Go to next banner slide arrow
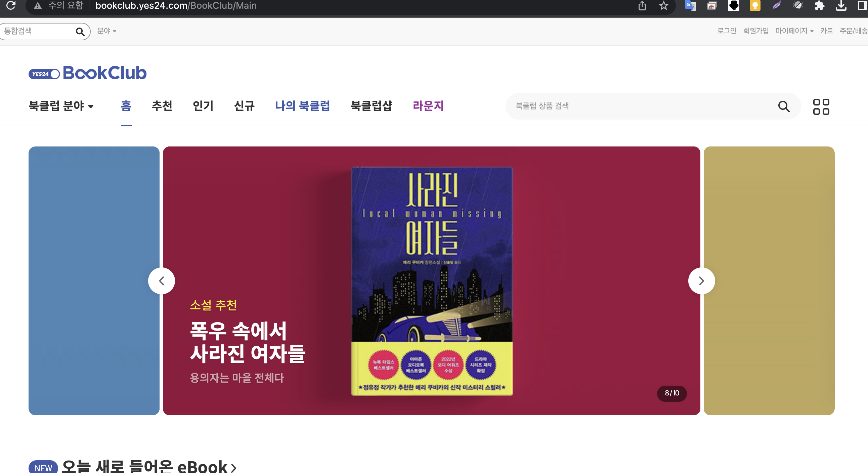 click(x=701, y=281)
